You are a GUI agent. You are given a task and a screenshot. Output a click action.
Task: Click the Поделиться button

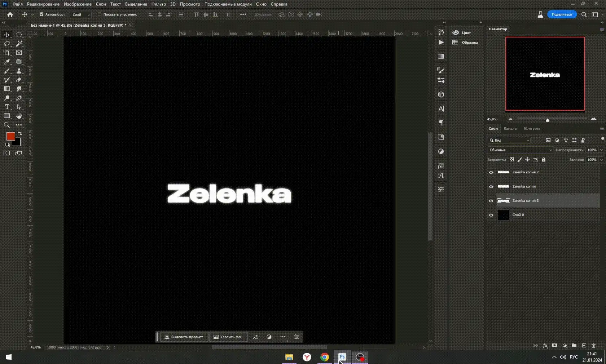tap(562, 14)
